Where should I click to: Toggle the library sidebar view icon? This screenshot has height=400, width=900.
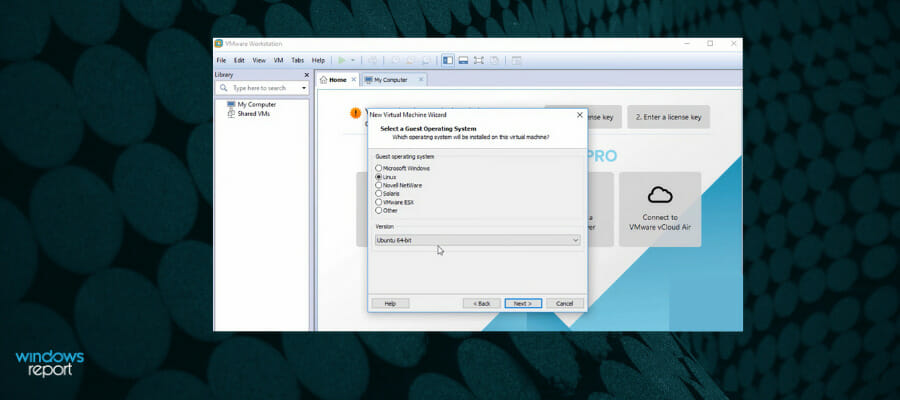(448, 60)
